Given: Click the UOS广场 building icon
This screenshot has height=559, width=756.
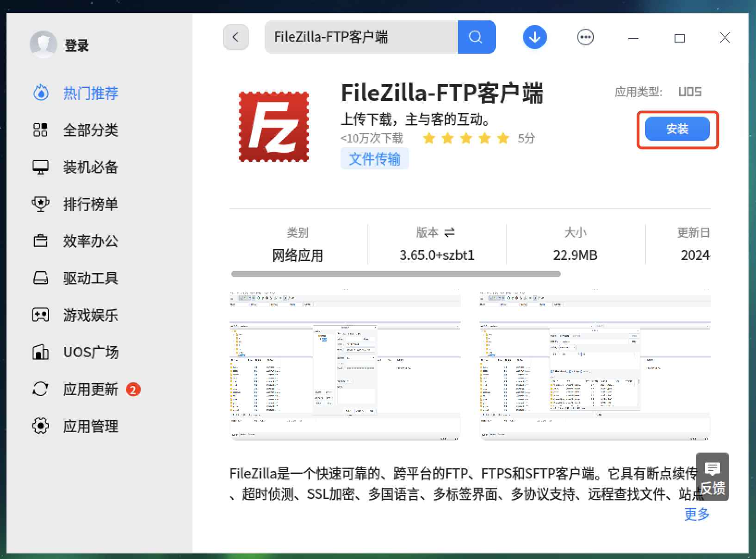Looking at the screenshot, I should click(x=41, y=352).
